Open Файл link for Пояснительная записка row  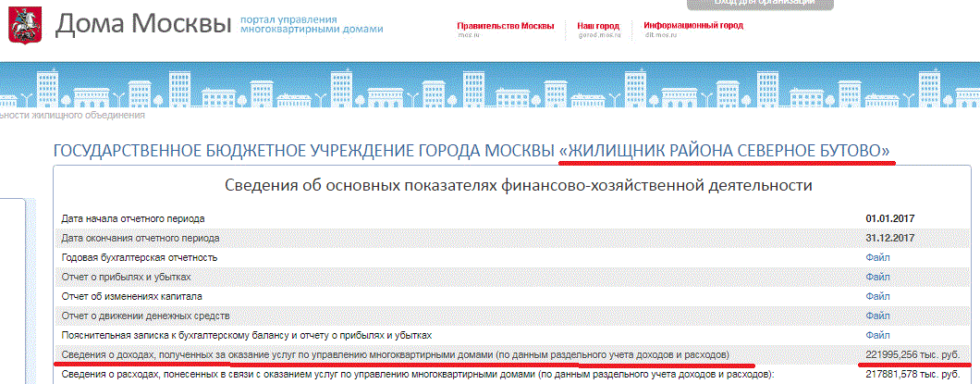pyautogui.click(x=878, y=335)
